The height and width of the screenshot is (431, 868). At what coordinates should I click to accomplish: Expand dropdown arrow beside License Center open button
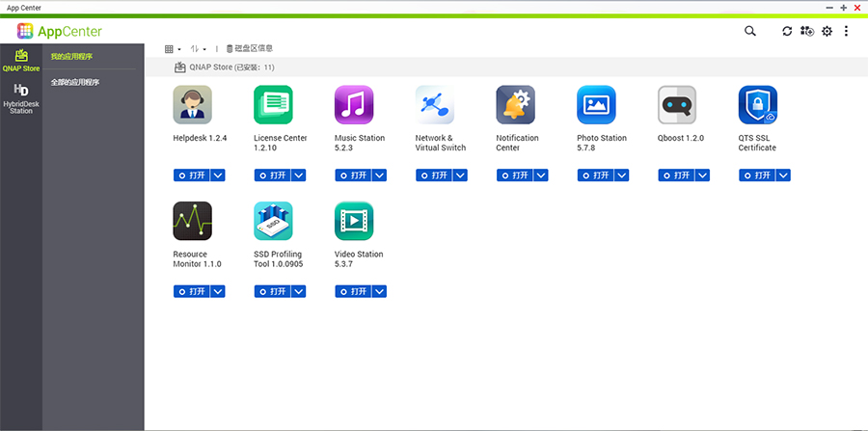tap(299, 175)
